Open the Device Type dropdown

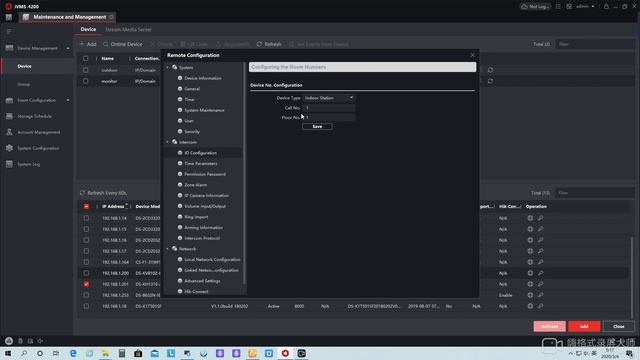329,98
